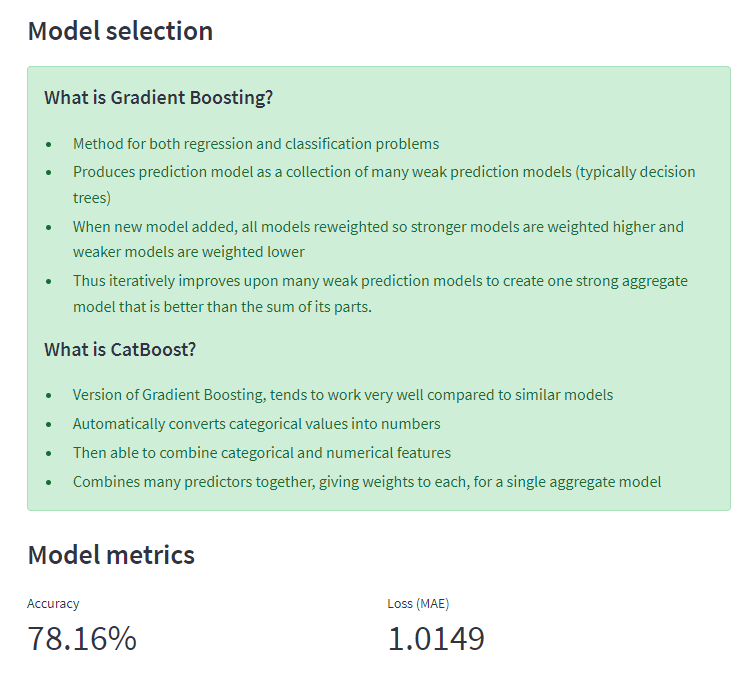
Task: Click the Version of Gradient Boosting bullet
Action: tap(343, 395)
